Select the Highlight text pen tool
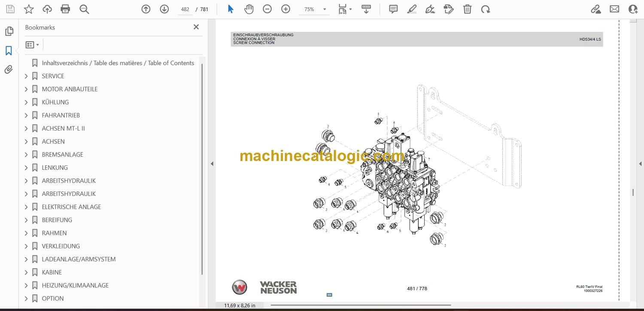 [412, 9]
